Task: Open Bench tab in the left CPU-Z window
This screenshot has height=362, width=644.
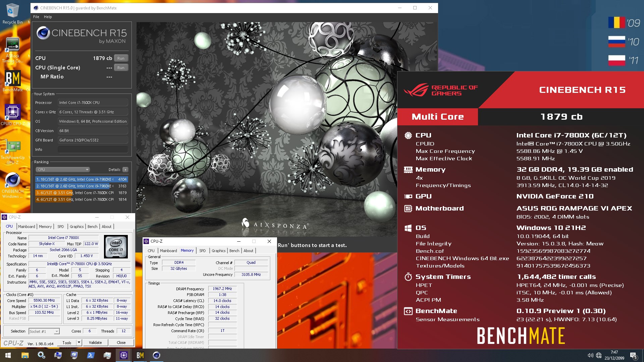Action: pyautogui.click(x=92, y=227)
